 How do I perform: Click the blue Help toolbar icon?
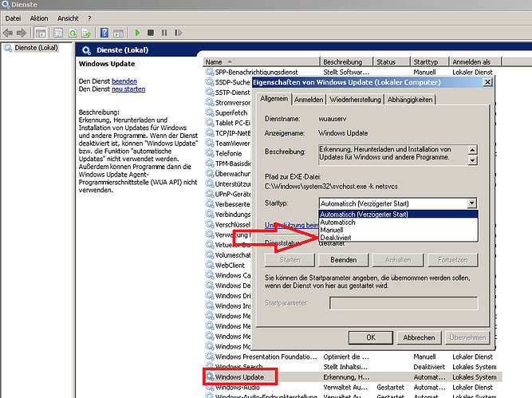click(104, 33)
